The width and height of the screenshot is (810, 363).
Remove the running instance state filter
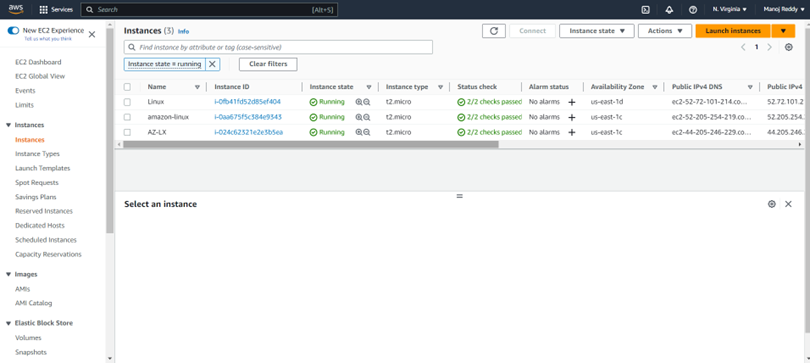click(212, 64)
